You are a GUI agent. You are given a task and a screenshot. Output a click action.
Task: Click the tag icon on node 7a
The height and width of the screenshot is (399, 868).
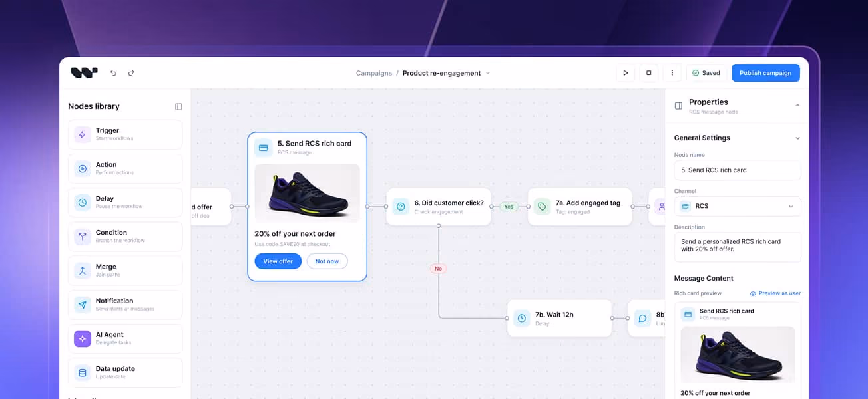542,207
